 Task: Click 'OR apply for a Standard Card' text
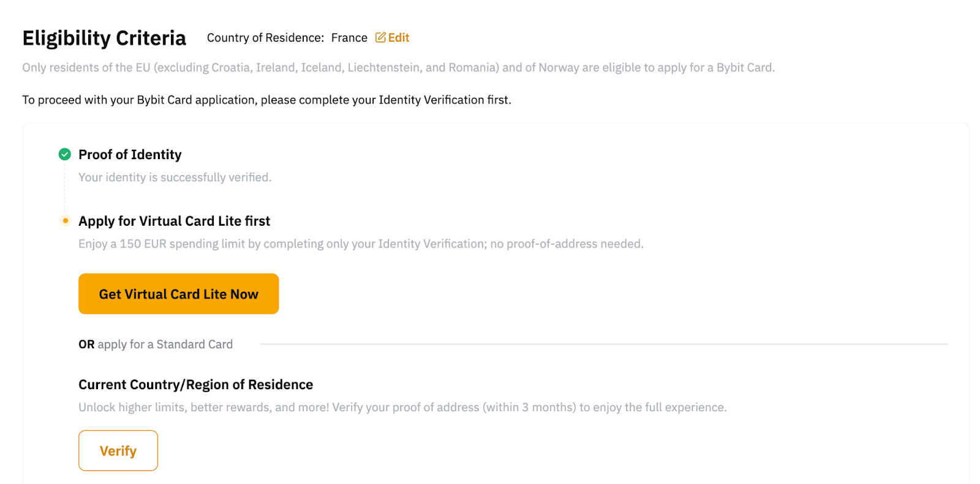[156, 344]
